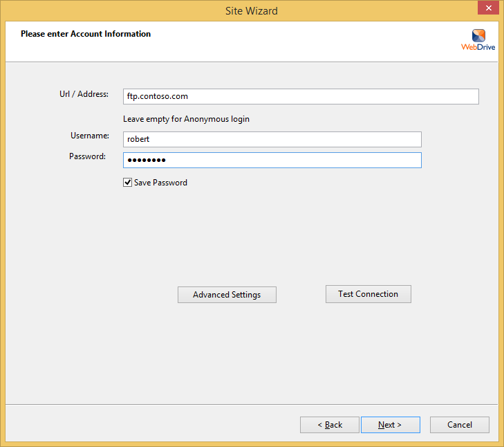The image size is (504, 447).
Task: Go to the previous step with Back
Action: click(329, 425)
